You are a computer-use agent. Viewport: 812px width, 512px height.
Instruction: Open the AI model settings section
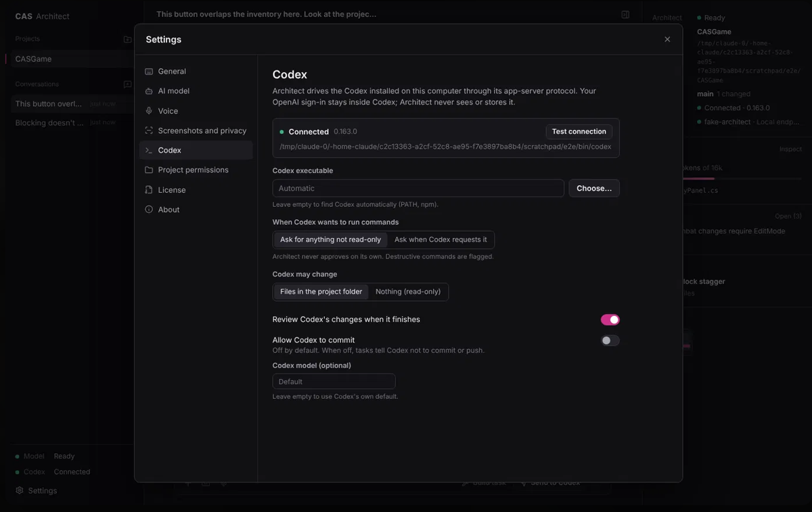coord(196,91)
